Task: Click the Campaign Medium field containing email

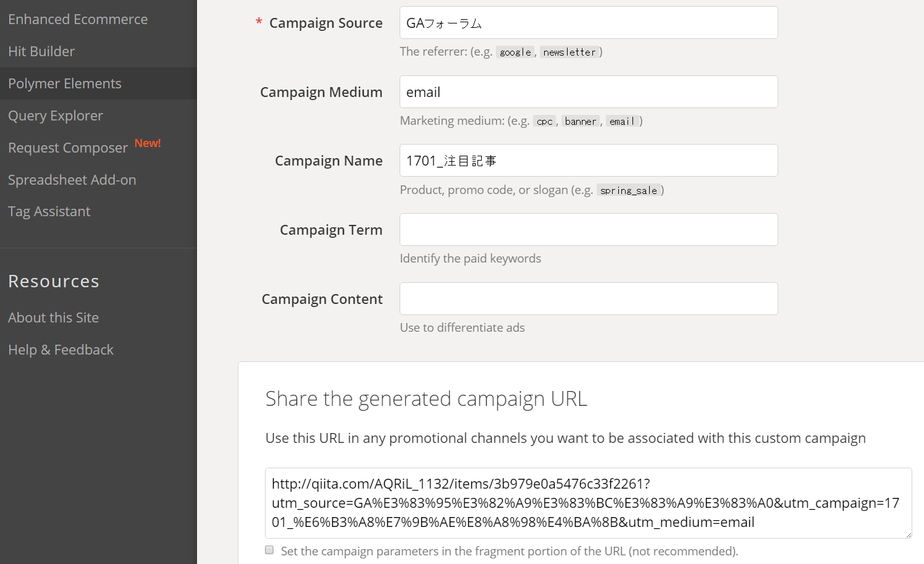Action: tap(588, 91)
